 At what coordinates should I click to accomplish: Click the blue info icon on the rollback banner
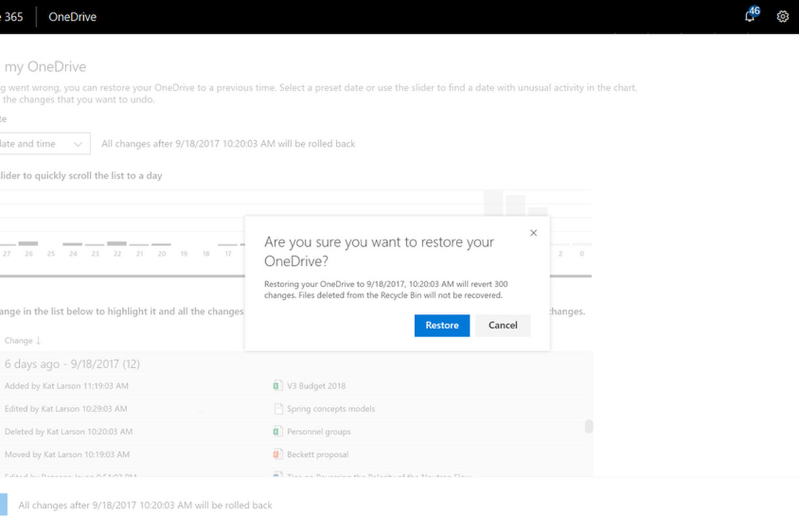click(x=7, y=505)
